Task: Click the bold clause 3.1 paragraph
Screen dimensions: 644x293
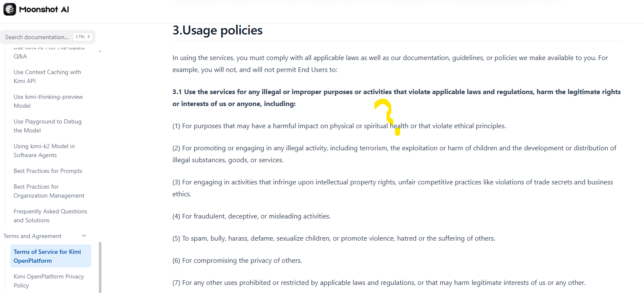Action: (x=397, y=98)
